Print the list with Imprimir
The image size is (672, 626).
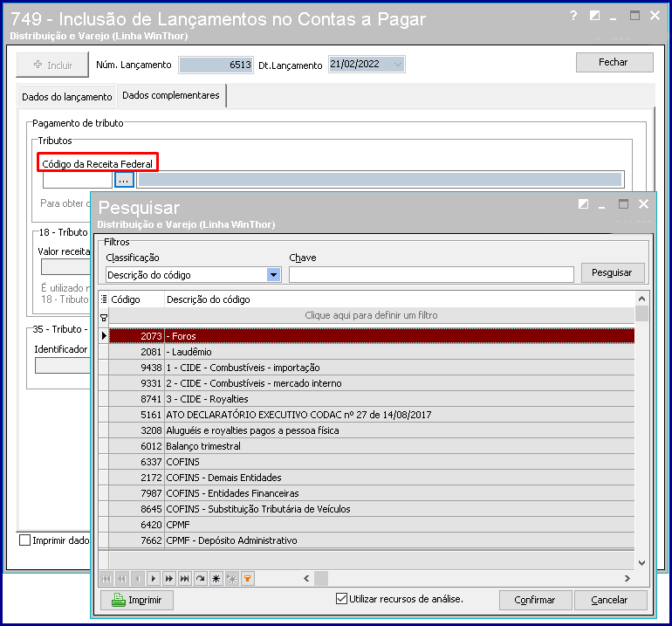coord(137,600)
